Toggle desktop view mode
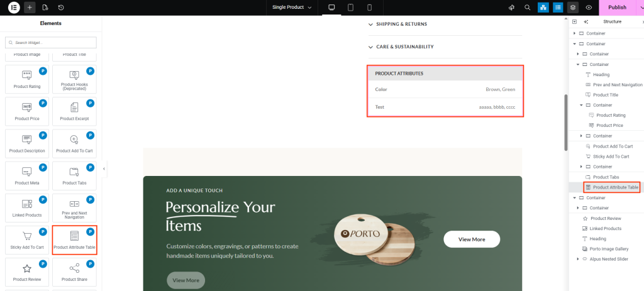This screenshot has width=644, height=291. [331, 8]
